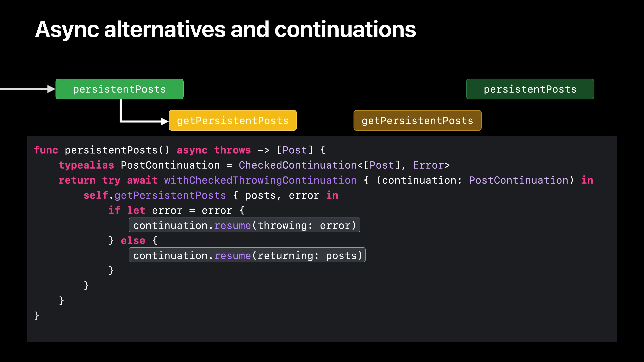This screenshot has height=362, width=644.
Task: Click the bright green persistentPosts box
Action: click(x=120, y=89)
